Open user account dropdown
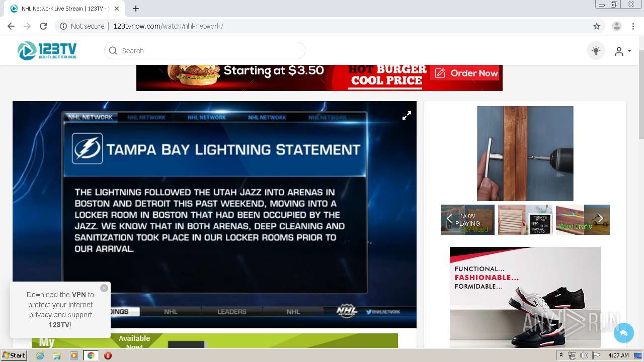Screen dimensions: 644x362 (623, 51)
